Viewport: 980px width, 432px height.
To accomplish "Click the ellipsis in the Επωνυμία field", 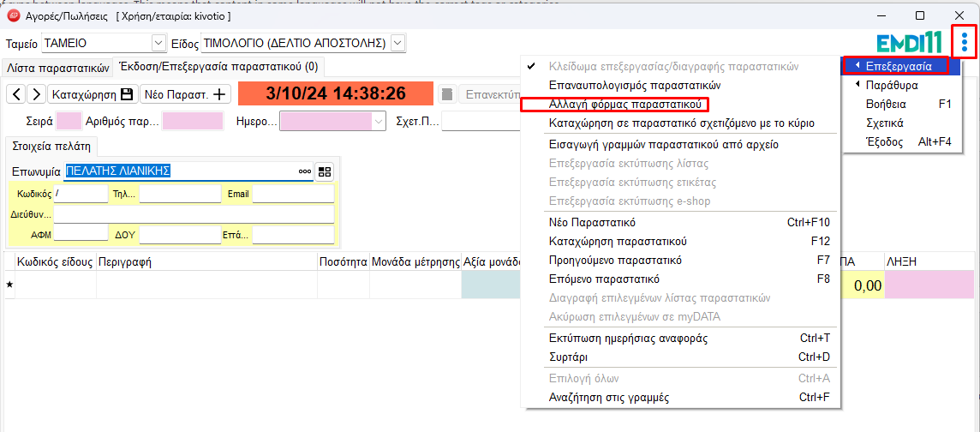I will pos(304,171).
